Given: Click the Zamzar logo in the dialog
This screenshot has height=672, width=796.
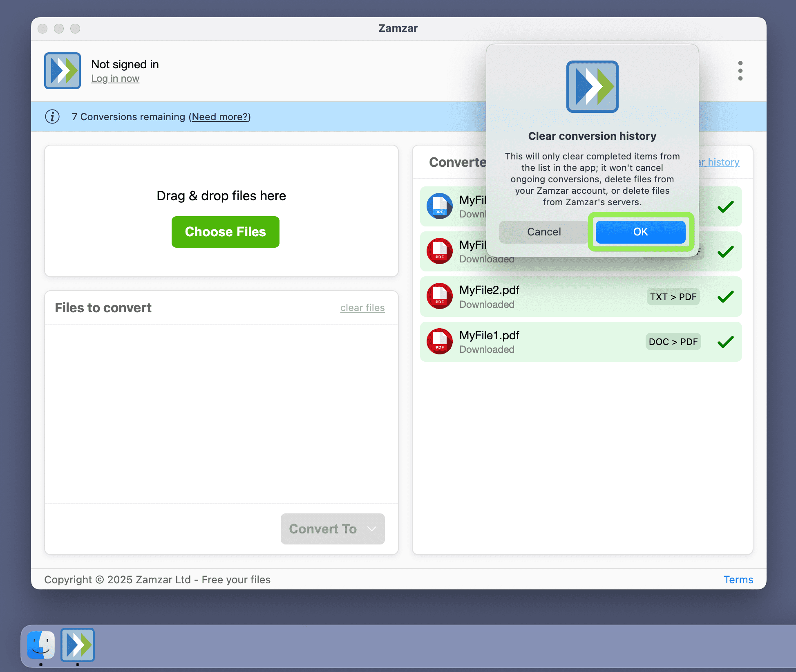Looking at the screenshot, I should pos(592,87).
